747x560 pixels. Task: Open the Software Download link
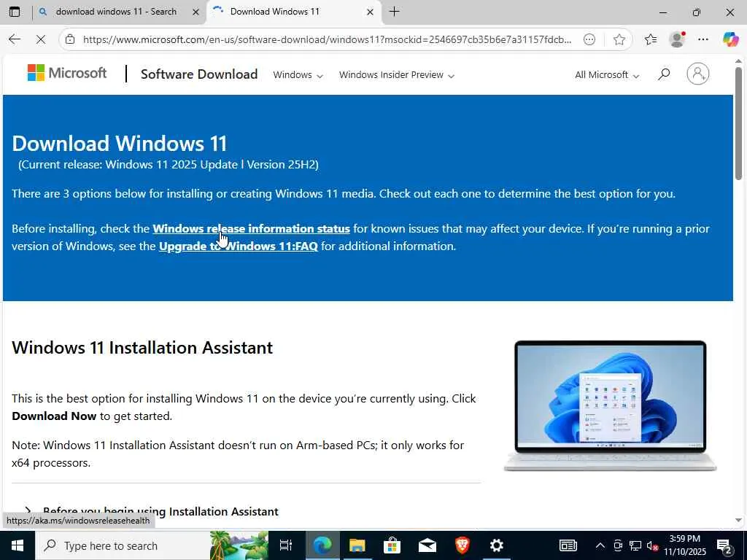tap(199, 74)
